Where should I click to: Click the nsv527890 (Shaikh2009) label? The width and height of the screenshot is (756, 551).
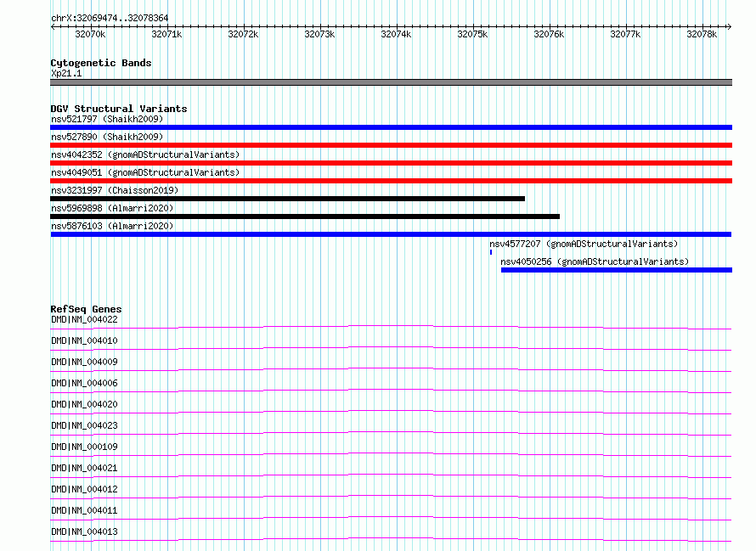tap(107, 137)
